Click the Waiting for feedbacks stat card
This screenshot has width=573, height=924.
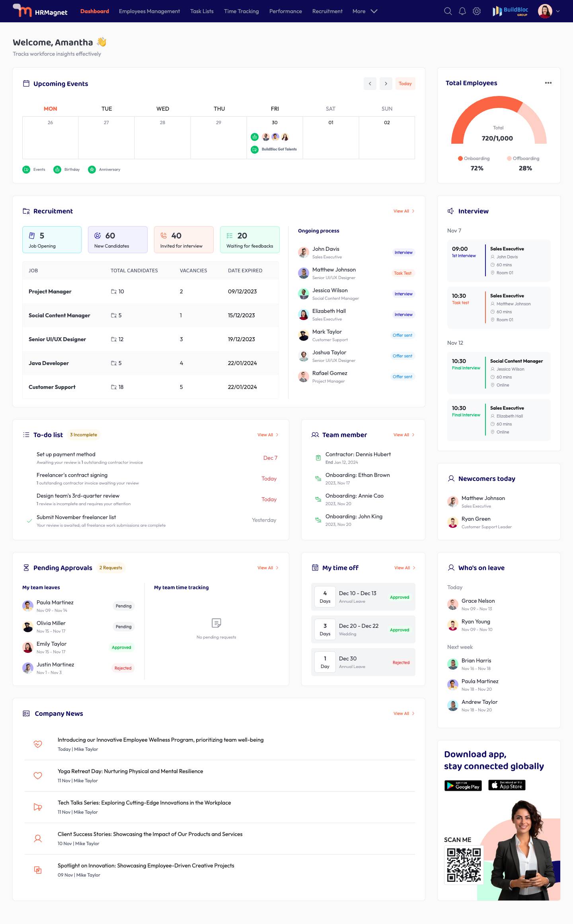click(x=250, y=240)
